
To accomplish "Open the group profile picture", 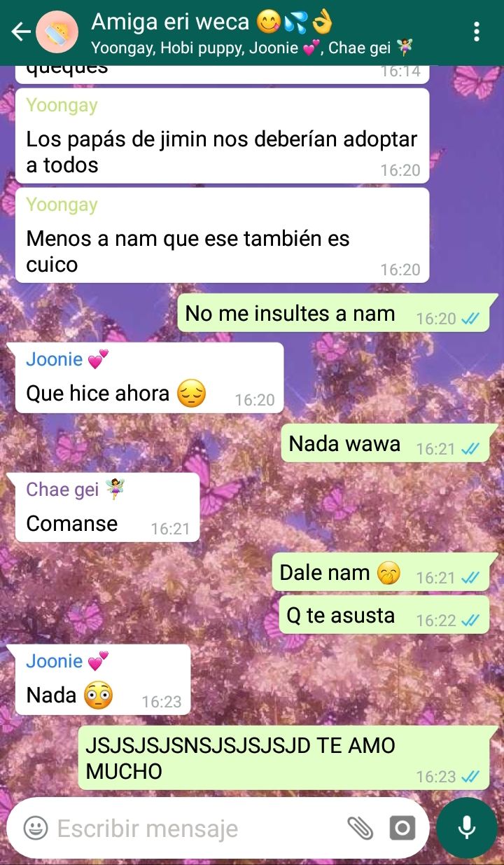I will click(x=57, y=32).
